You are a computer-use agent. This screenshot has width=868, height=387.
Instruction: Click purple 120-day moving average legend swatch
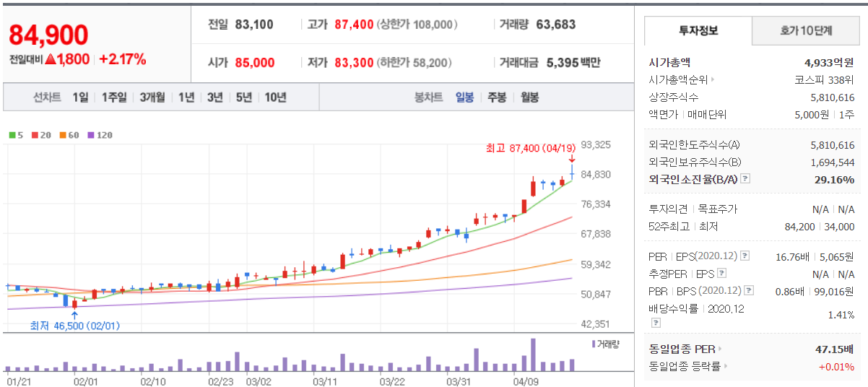[x=91, y=135]
